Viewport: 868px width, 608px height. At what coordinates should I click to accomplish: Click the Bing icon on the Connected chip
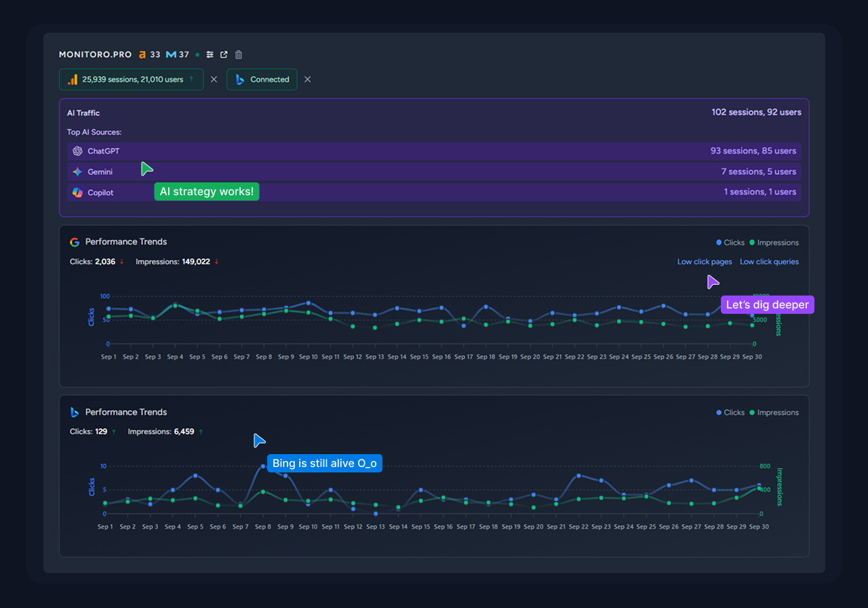(240, 79)
